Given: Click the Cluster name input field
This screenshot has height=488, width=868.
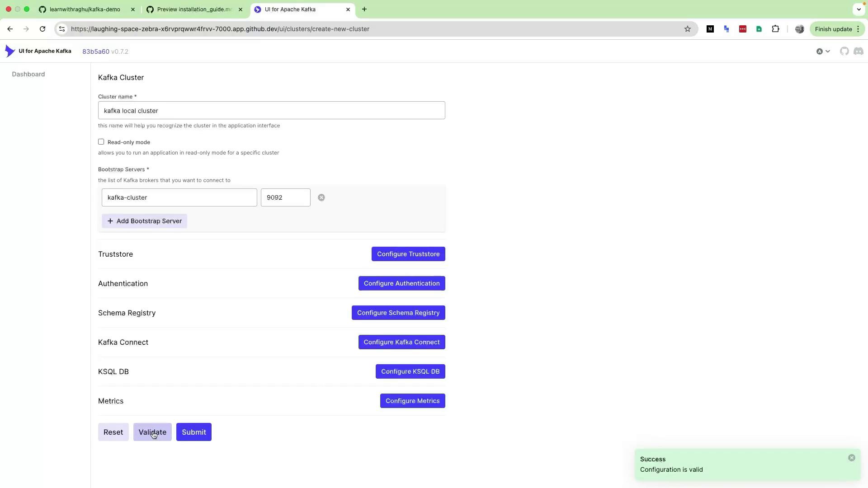Looking at the screenshot, I should point(271,111).
